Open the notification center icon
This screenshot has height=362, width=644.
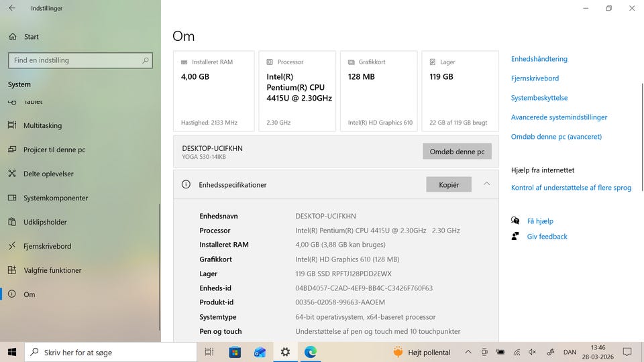627,352
